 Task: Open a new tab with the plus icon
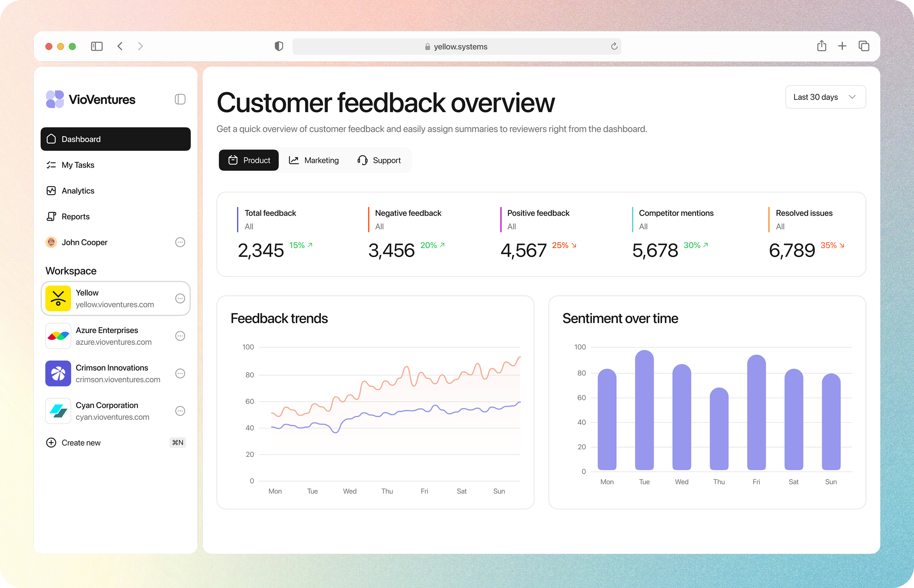coord(842,46)
